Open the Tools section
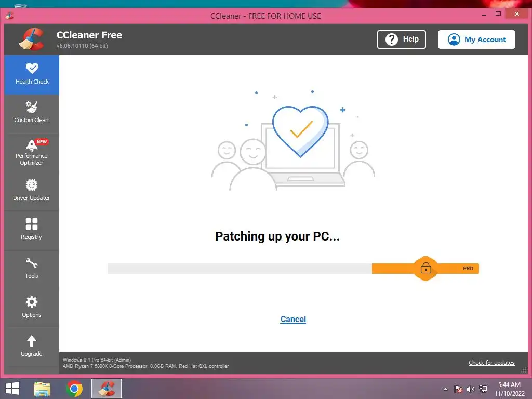This screenshot has width=532, height=399. [x=32, y=269]
